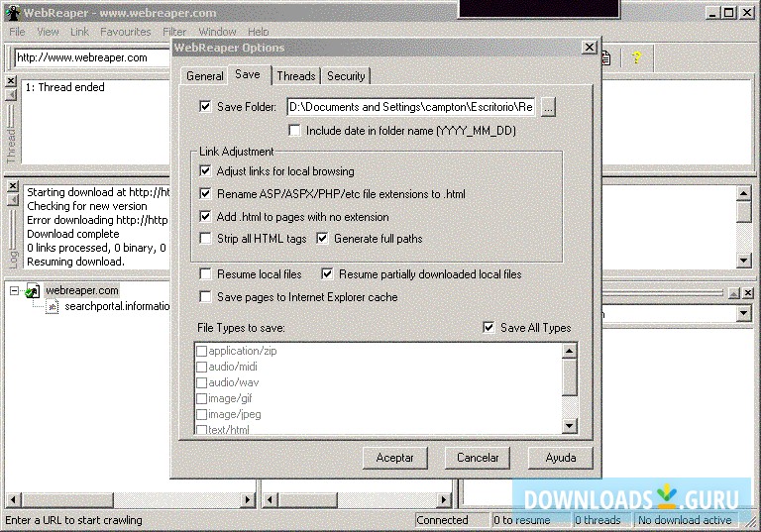Collapse the webreaper.com tree node

[x=15, y=290]
